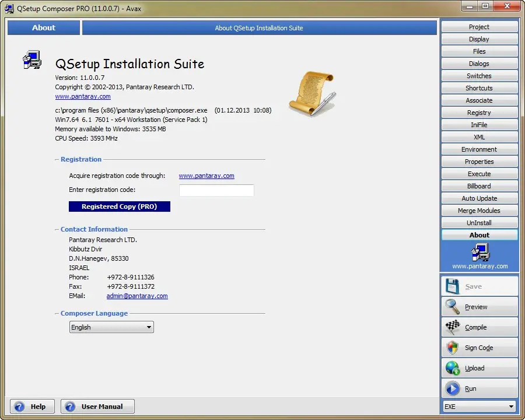Click the phone number +972-8-9111326

[x=131, y=277]
